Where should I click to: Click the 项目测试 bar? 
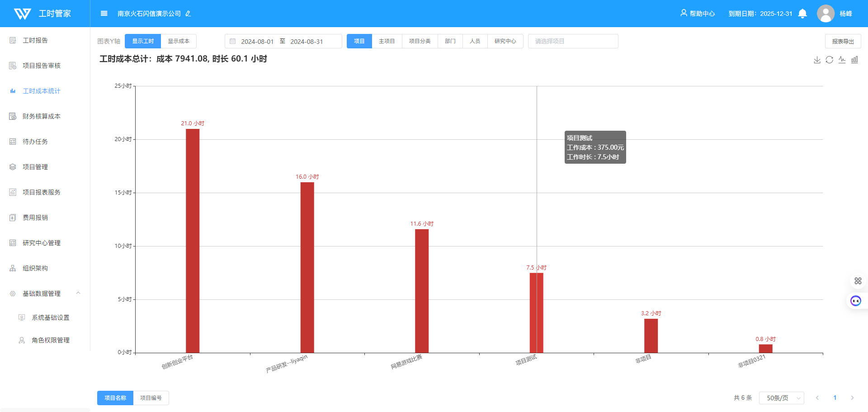537,313
